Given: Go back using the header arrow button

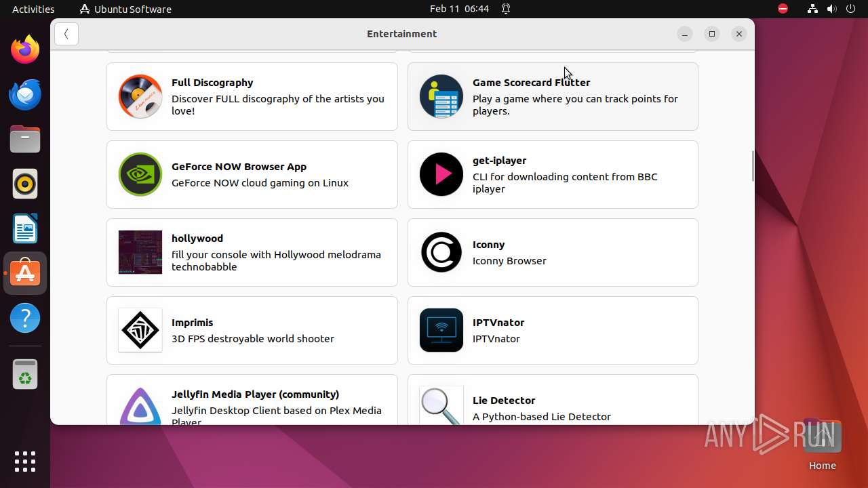Looking at the screenshot, I should tap(66, 34).
